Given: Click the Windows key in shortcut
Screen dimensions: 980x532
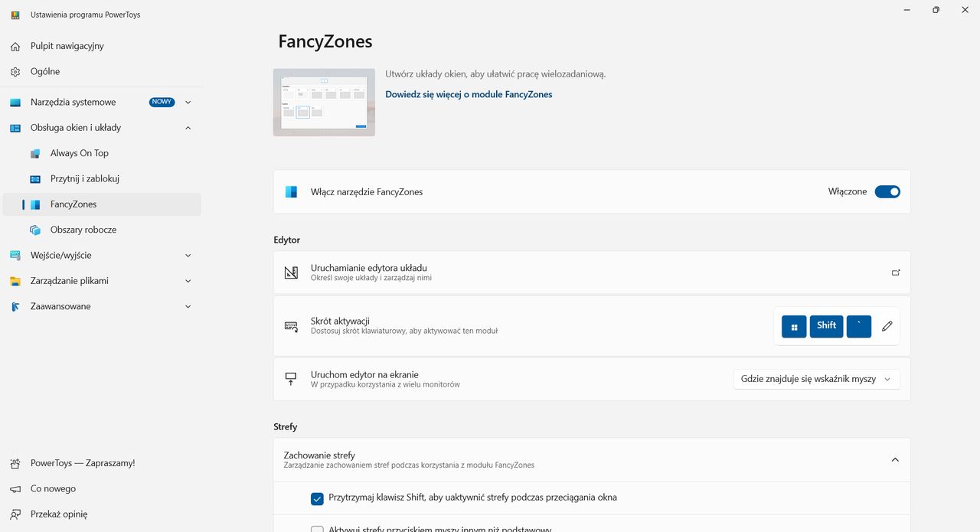Looking at the screenshot, I should [x=794, y=326].
